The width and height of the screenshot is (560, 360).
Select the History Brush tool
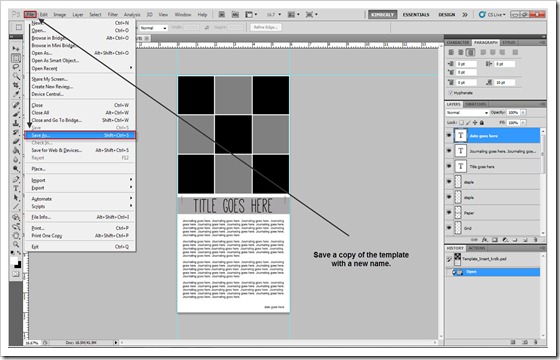coord(16,132)
